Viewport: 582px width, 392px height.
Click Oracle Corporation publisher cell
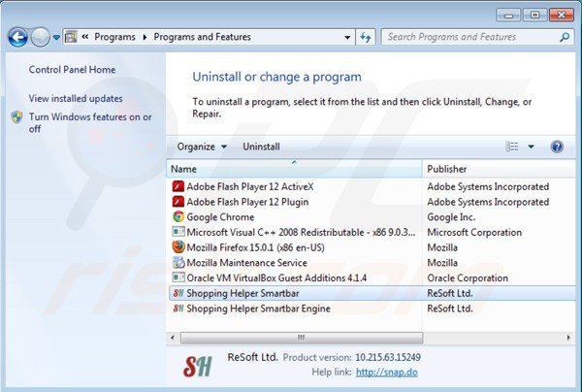click(x=468, y=278)
